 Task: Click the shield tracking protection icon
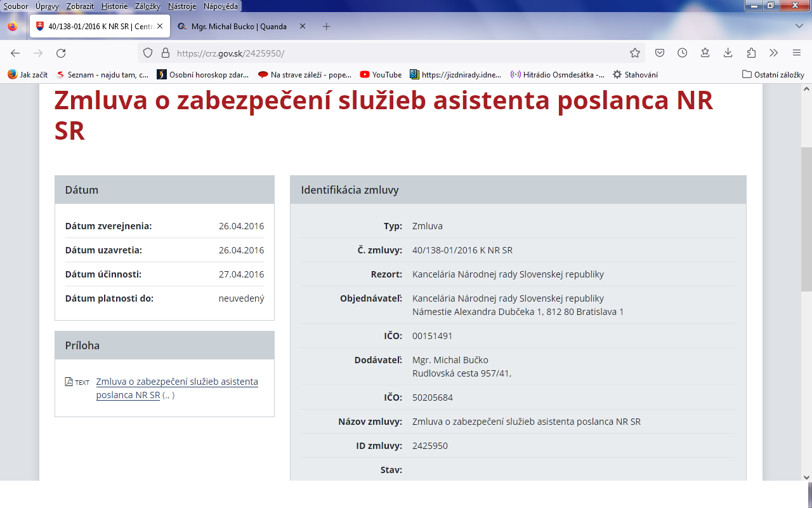[x=148, y=53]
